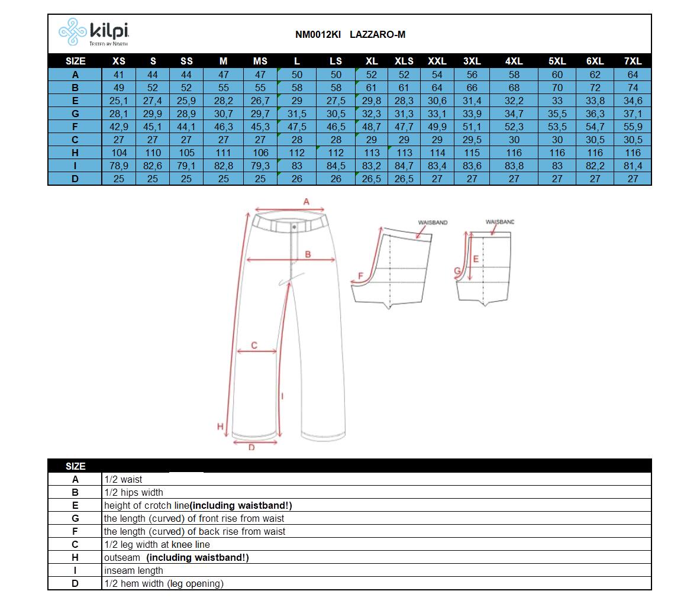Click the SIZE header of the legend table
Screen dimensions: 700x604
pyautogui.click(x=76, y=467)
